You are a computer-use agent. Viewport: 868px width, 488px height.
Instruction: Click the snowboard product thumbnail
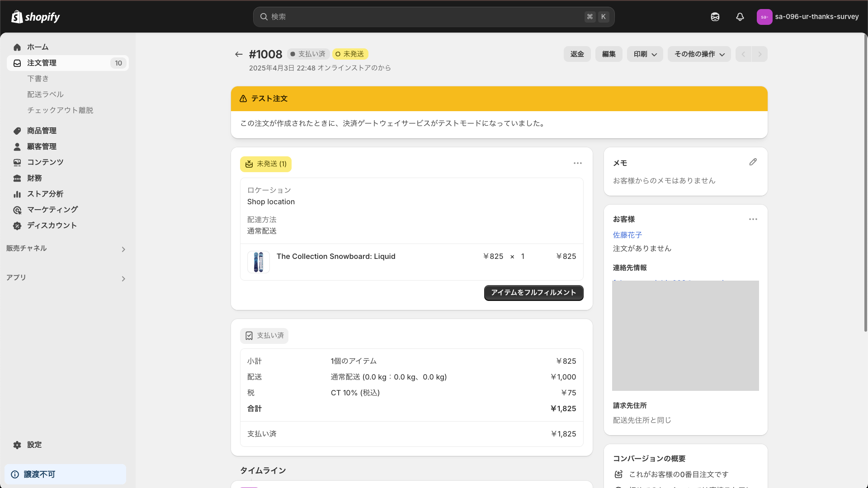pos(258,262)
